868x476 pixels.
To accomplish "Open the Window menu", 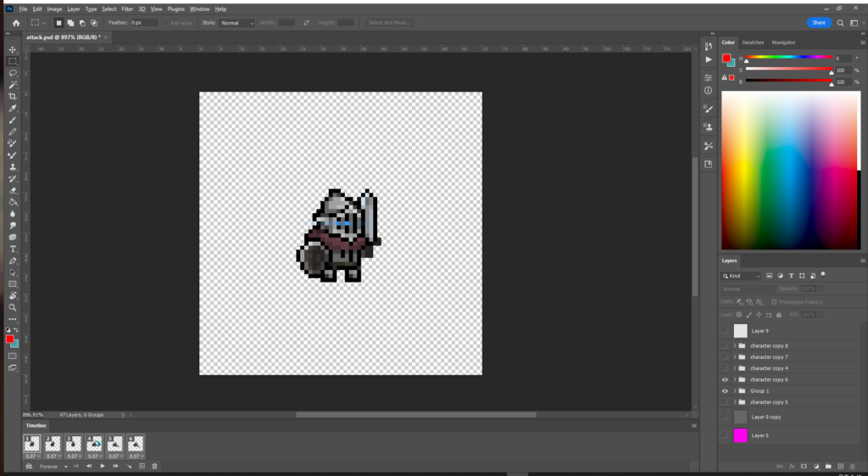I will (x=199, y=8).
